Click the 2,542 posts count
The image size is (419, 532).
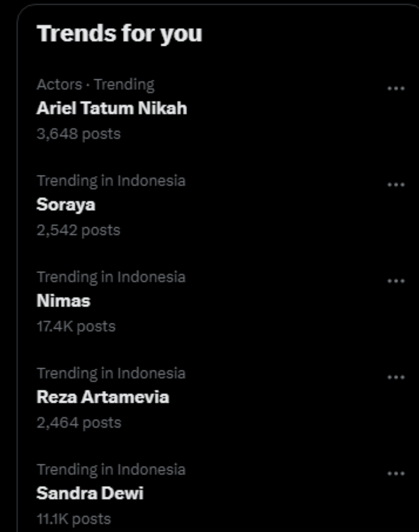tap(79, 230)
